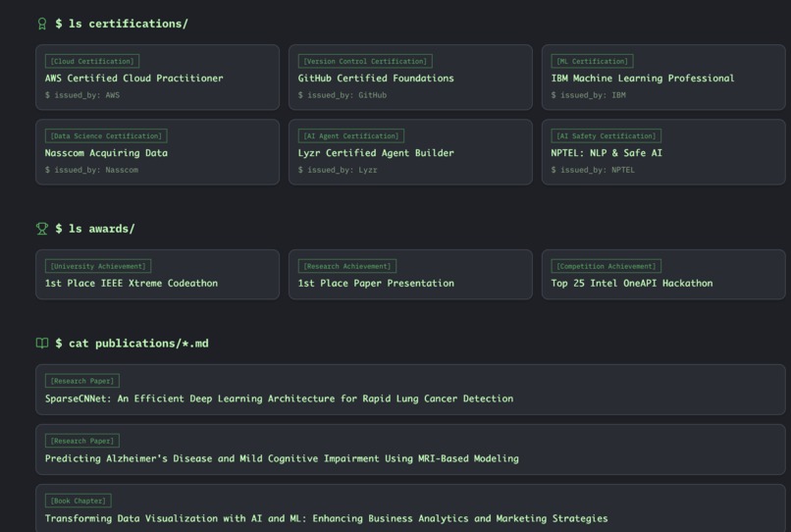
Task: Select the NPTEL: NLP & Safe AI card
Action: click(663, 152)
